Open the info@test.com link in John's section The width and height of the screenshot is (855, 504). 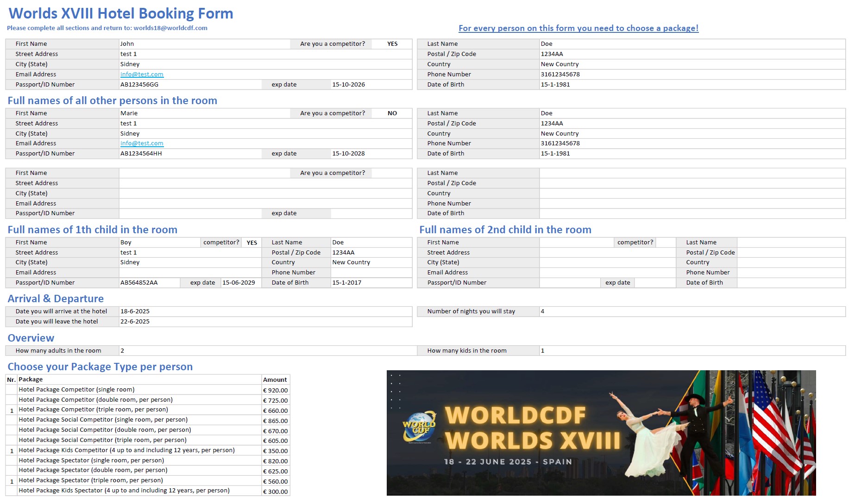[142, 75]
